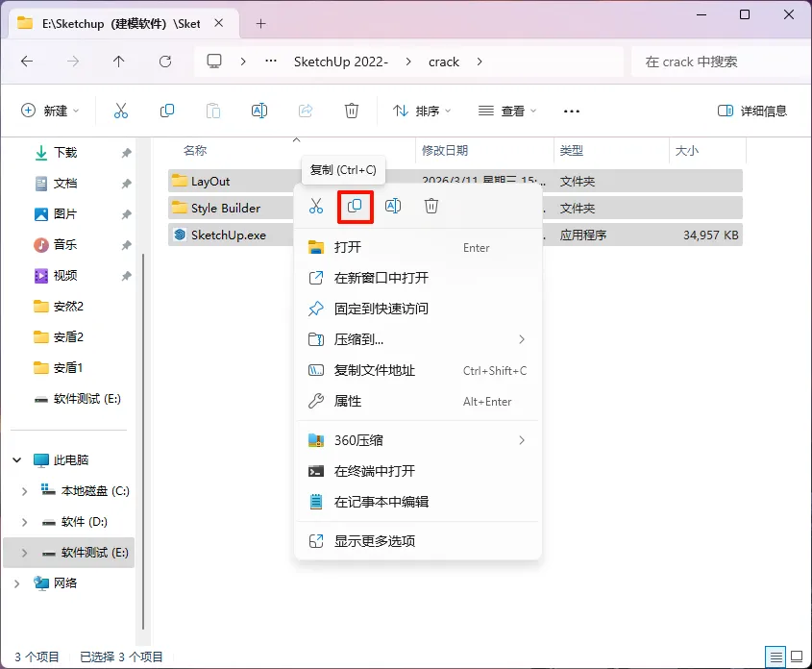Go up one folder level

click(118, 62)
